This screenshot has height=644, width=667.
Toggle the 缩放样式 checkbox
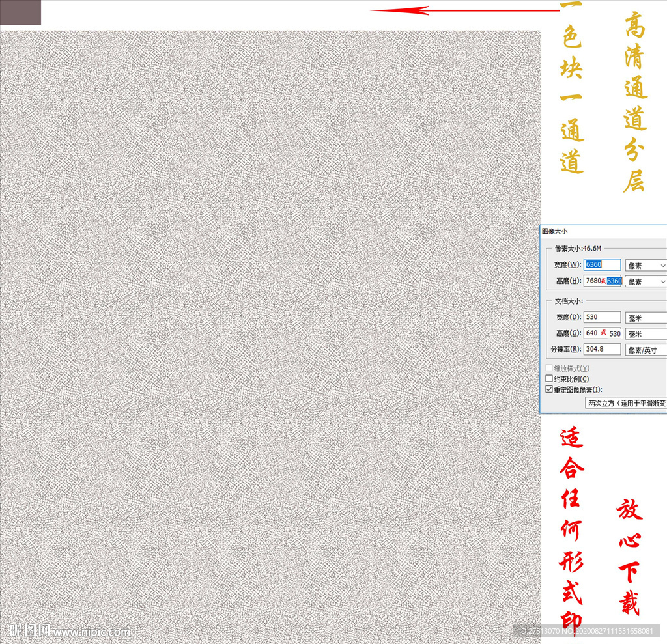[x=549, y=368]
